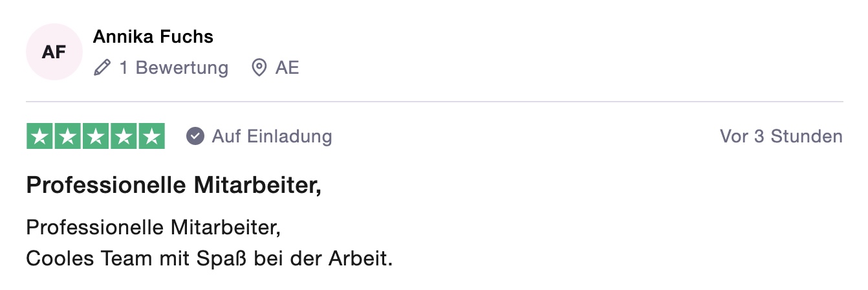
Task: Click the location pin icon
Action: pos(259,68)
